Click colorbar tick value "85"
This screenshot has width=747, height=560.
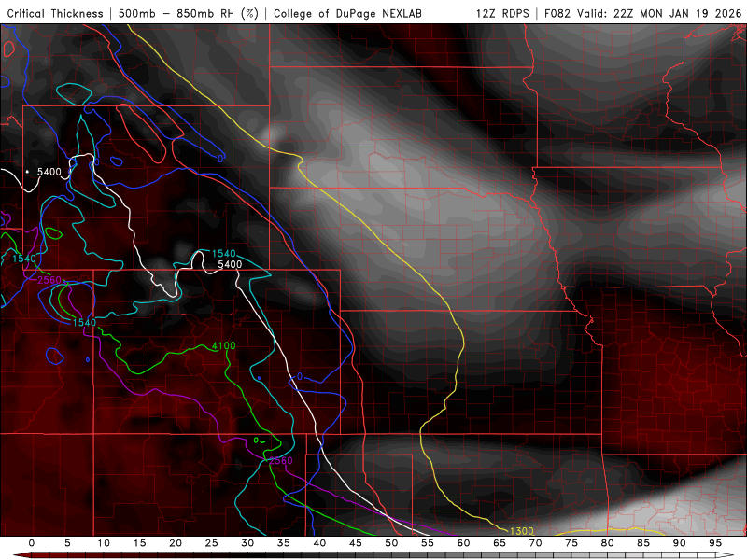click(x=643, y=543)
